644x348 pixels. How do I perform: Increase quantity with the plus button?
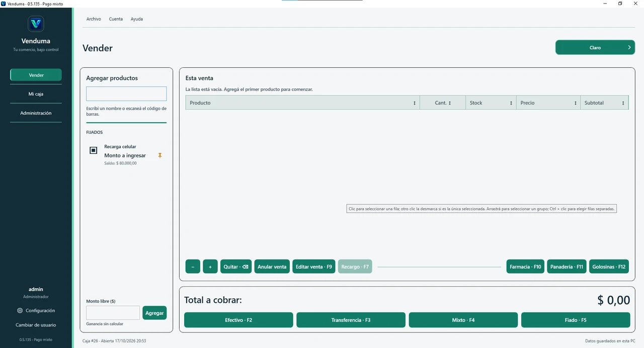[210, 267]
